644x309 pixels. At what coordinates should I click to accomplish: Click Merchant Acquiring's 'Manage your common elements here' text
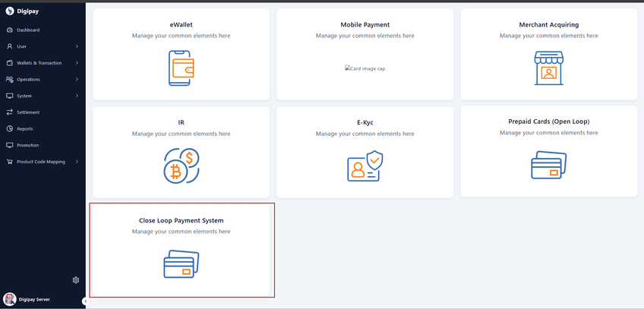(x=549, y=36)
